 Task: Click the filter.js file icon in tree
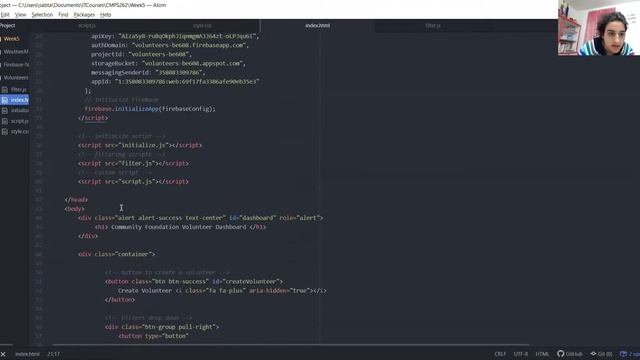tap(4, 89)
